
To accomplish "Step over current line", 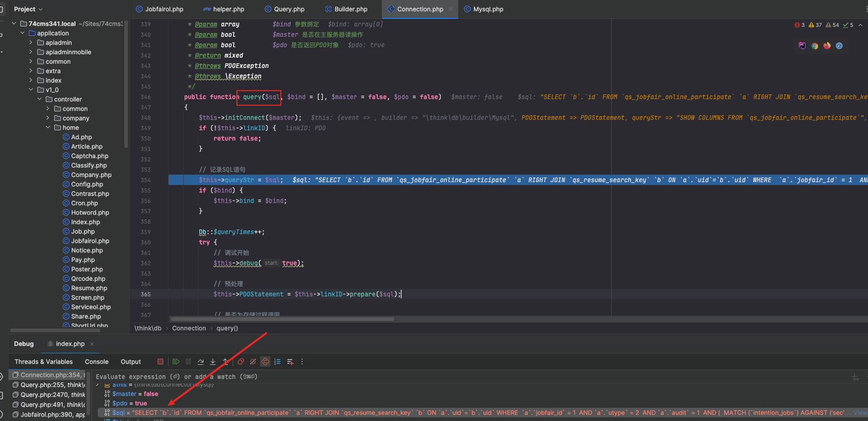I will pyautogui.click(x=201, y=362).
